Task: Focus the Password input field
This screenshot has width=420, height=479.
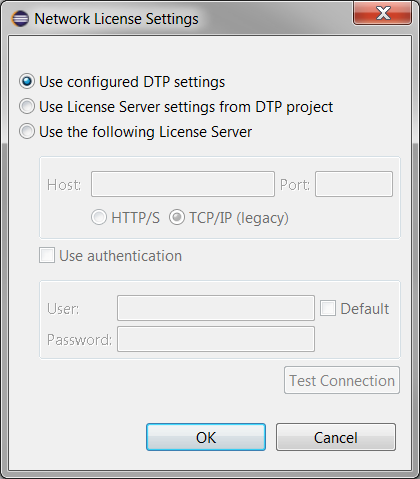Action: 216,339
